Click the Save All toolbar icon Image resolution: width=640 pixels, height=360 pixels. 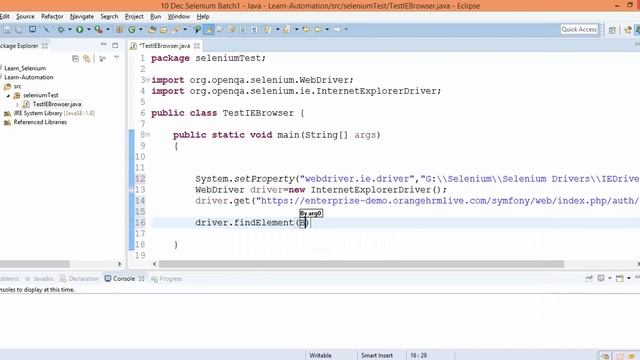pos(19,29)
